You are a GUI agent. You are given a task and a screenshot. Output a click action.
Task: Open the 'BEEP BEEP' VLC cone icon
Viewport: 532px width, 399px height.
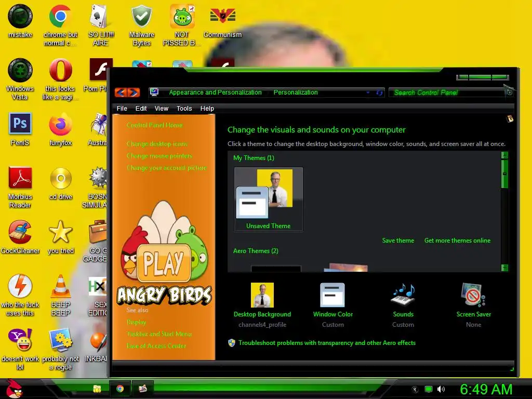(x=61, y=295)
